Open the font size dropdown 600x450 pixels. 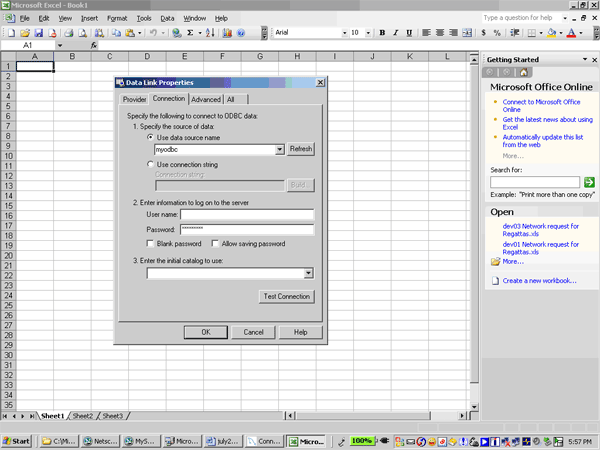click(x=368, y=33)
